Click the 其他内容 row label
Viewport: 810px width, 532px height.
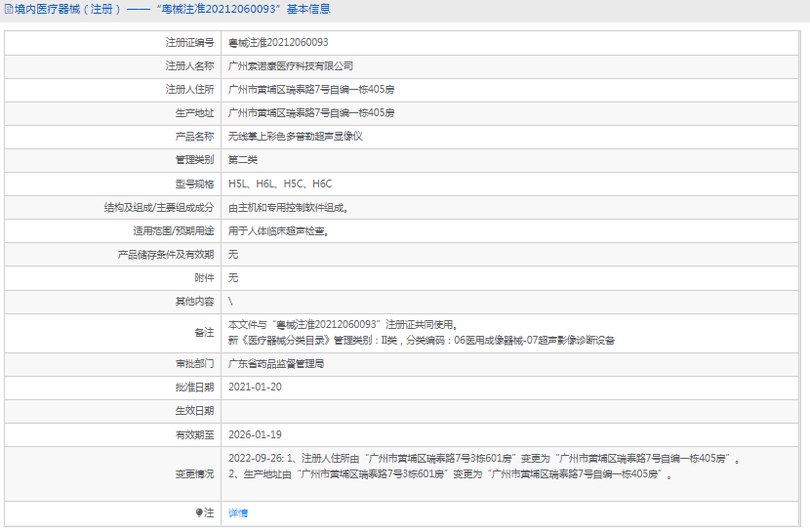194,301
